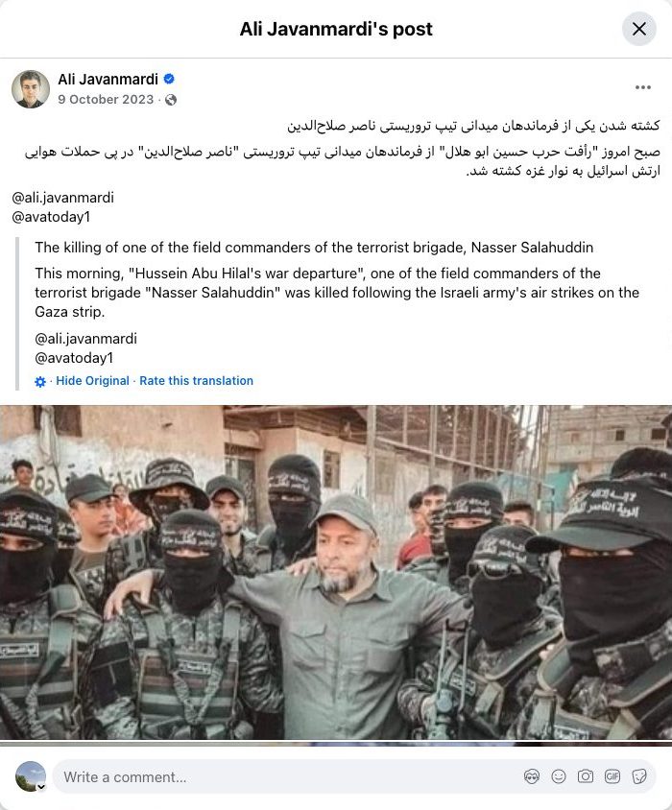Viewport: 672px width, 810px height.
Task: Click the verified badge next to Ali Javanmardi
Action: pyautogui.click(x=169, y=79)
